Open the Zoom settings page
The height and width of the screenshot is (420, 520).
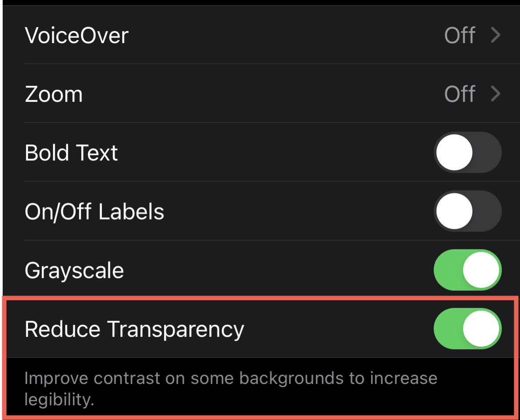pyautogui.click(x=178, y=94)
